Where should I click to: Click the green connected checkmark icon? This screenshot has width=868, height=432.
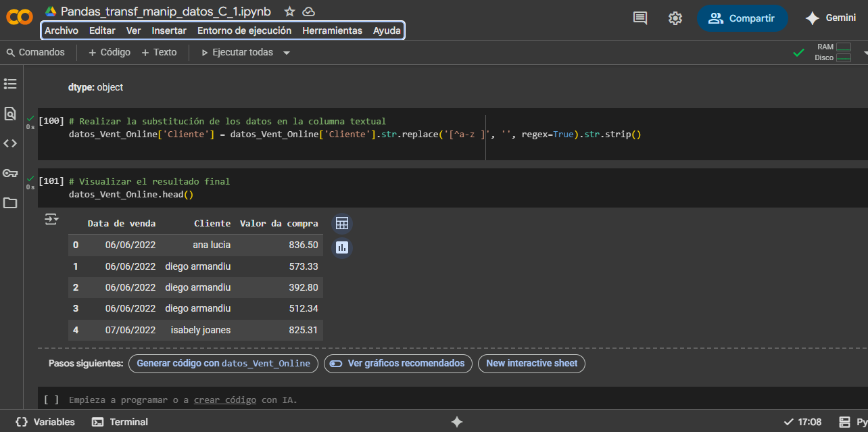[798, 52]
